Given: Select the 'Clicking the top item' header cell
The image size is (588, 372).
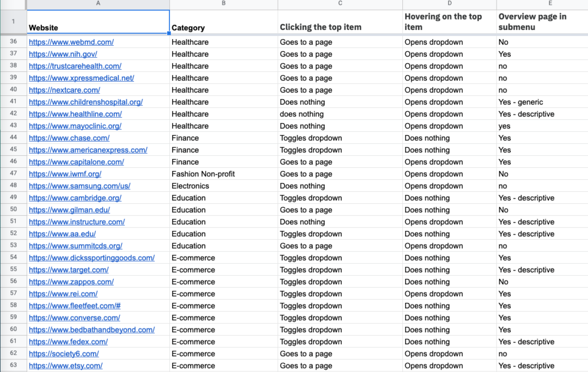Looking at the screenshot, I should pyautogui.click(x=340, y=22).
